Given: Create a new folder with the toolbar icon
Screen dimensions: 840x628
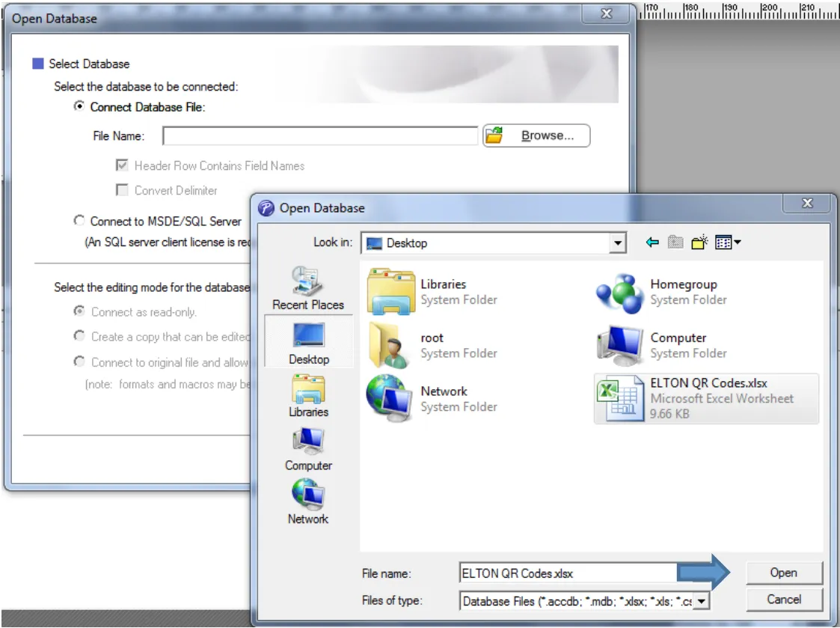Looking at the screenshot, I should [x=699, y=243].
